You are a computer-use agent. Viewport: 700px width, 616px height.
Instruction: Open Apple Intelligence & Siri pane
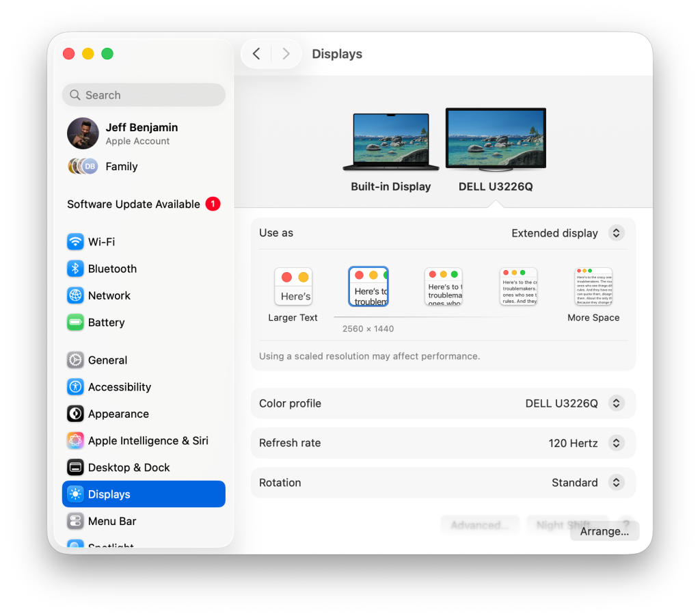pyautogui.click(x=144, y=440)
